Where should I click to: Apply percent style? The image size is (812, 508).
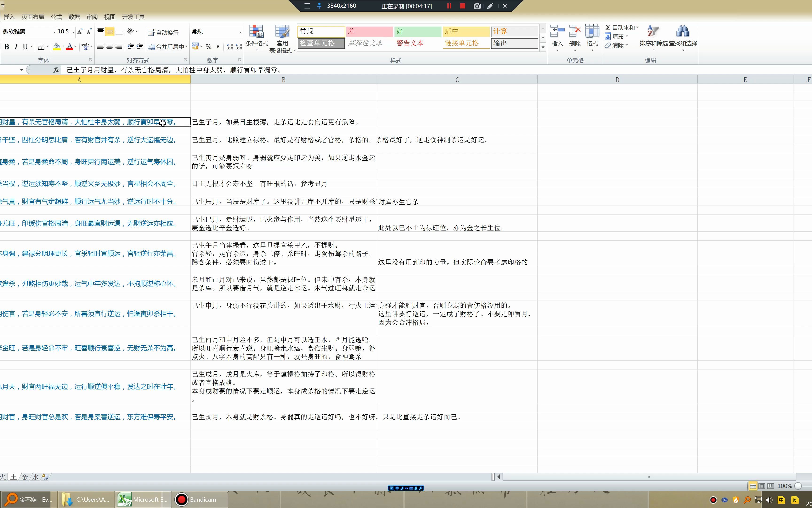(x=209, y=47)
